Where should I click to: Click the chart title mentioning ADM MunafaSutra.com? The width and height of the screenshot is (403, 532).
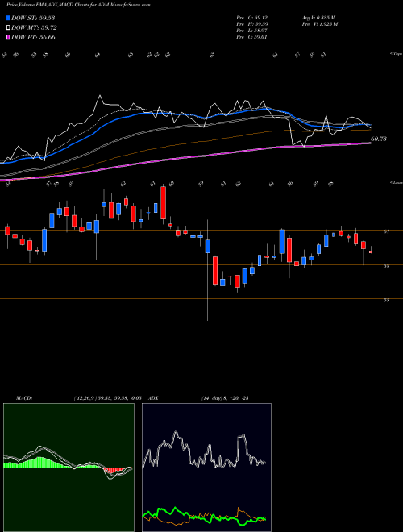78,5
